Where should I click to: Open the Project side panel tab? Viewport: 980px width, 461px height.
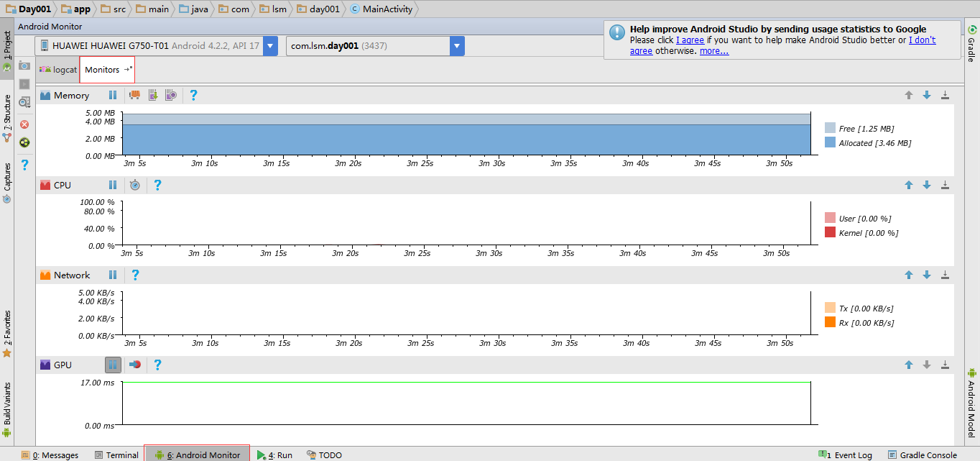coord(7,52)
